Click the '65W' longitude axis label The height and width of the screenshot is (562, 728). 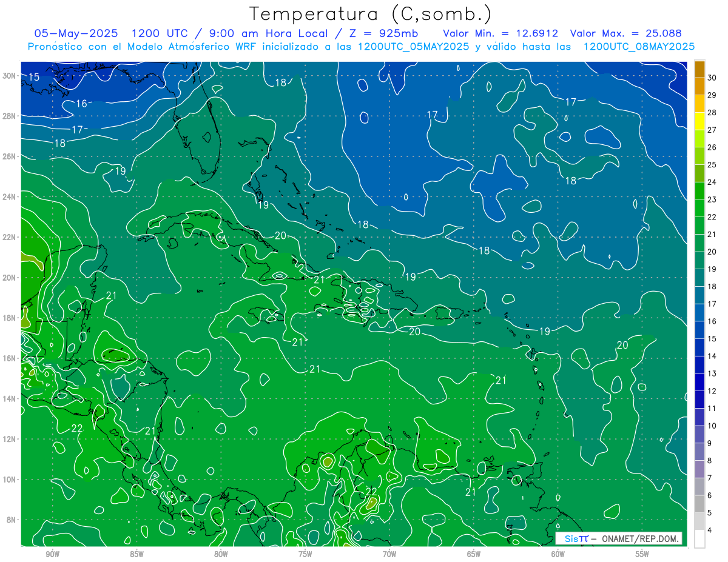(x=474, y=554)
